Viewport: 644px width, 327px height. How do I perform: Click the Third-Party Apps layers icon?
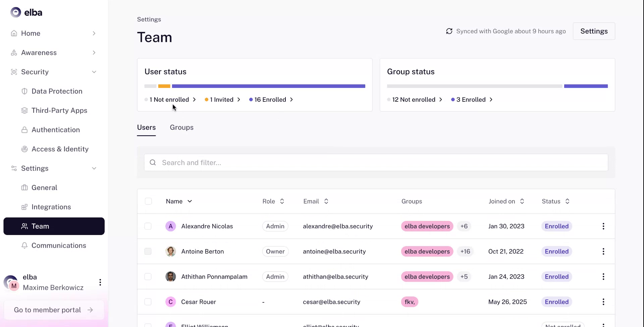click(x=24, y=110)
